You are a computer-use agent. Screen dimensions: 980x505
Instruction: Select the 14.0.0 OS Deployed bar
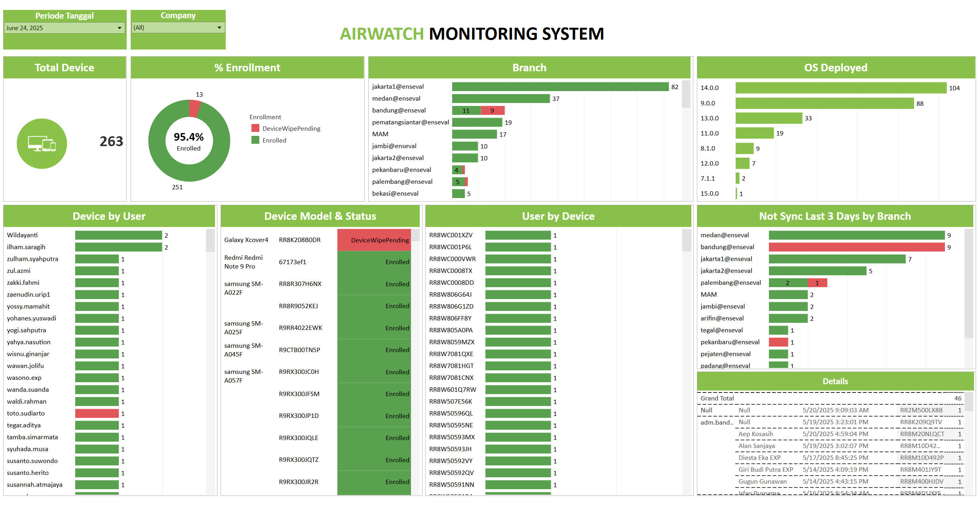[840, 88]
